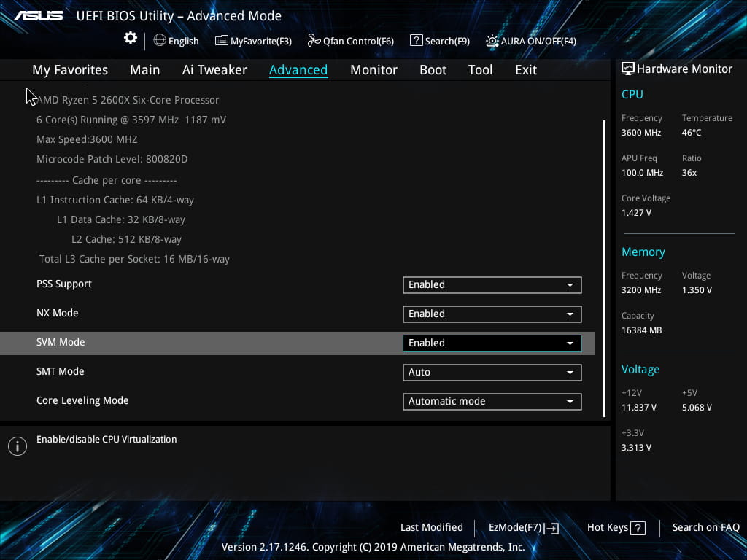Click the arrow on the Automatic mode box
Screen dimensions: 747x560
[570, 402]
